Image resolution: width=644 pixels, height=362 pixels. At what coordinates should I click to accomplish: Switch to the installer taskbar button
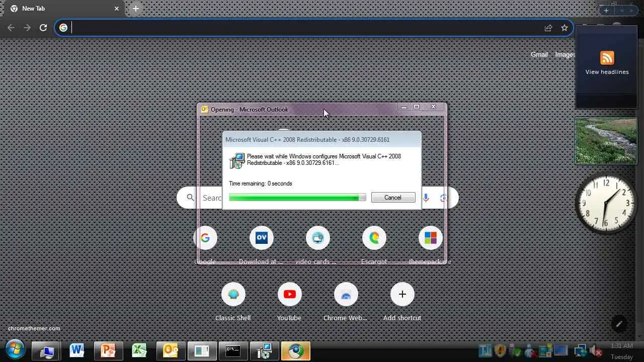265,351
